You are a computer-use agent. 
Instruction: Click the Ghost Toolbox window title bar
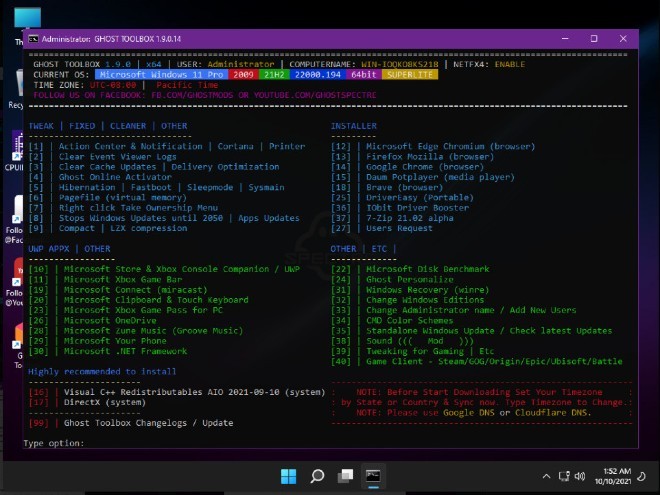(300, 38)
